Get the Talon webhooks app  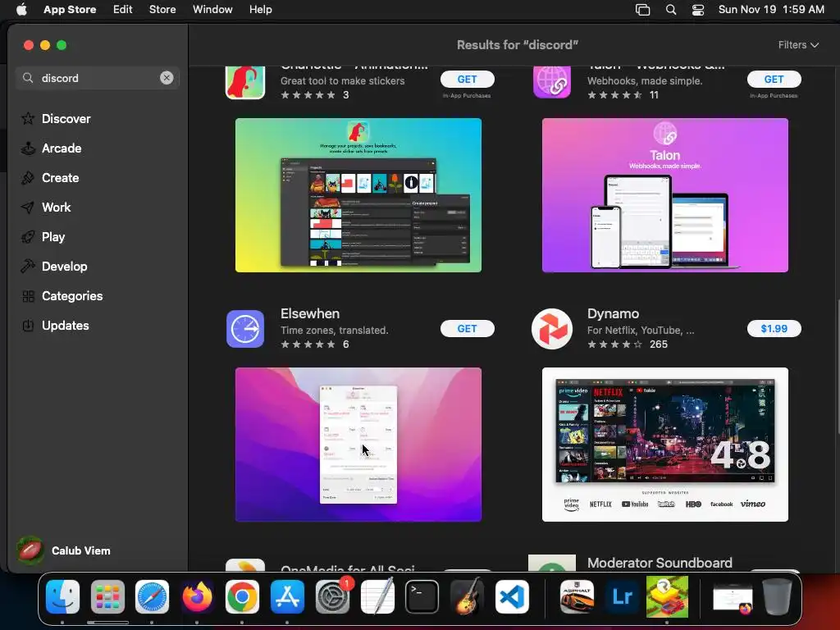tap(774, 80)
